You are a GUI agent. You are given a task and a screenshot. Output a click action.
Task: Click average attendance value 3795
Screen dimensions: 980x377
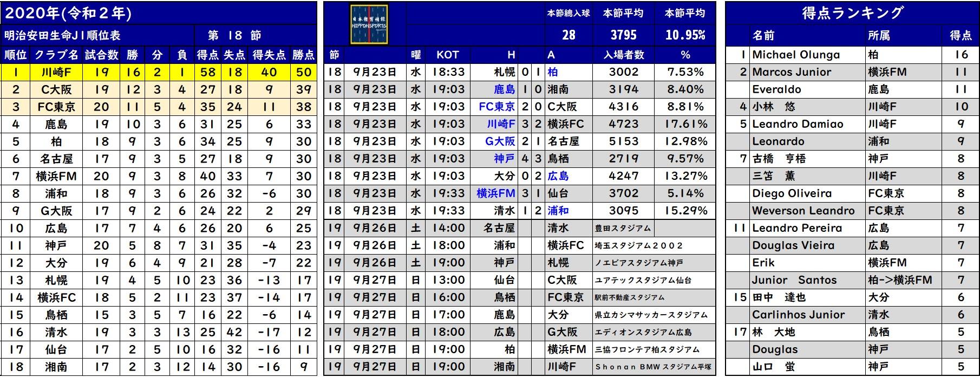(624, 35)
